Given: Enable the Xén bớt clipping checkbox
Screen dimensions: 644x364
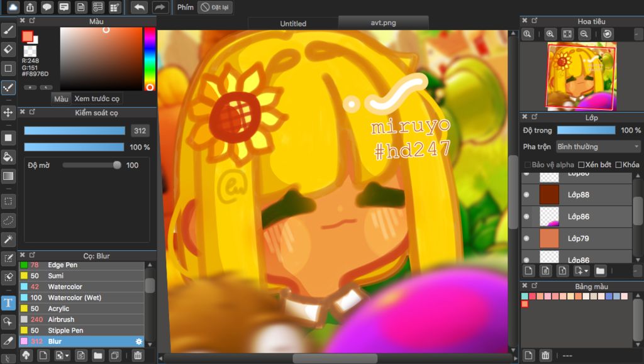Looking at the screenshot, I should 581,165.
